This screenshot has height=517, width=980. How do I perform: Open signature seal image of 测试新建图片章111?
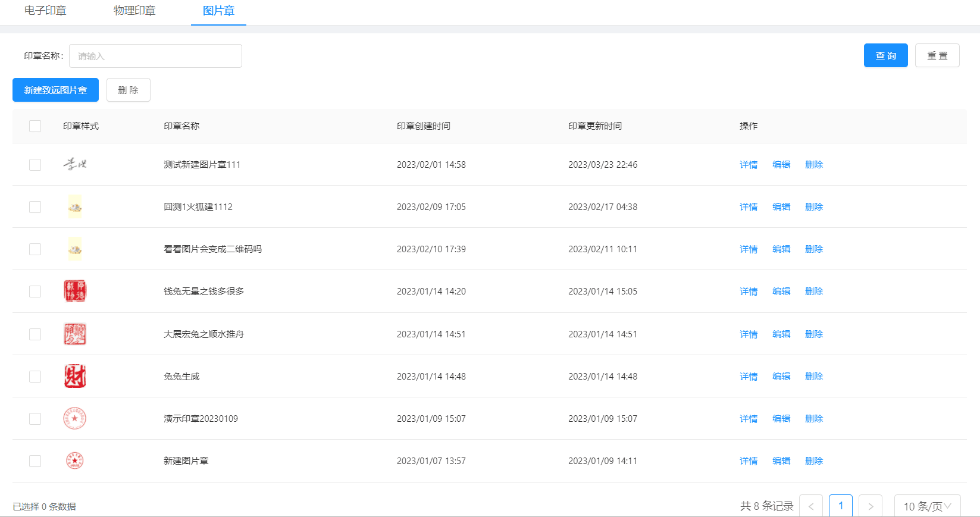(75, 164)
